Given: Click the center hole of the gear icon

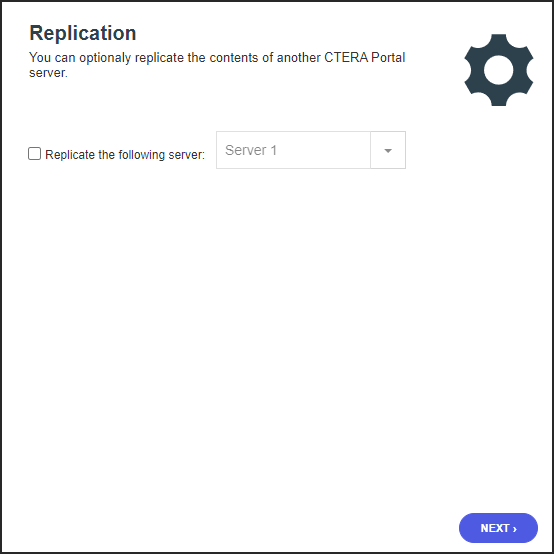Looking at the screenshot, I should 499,70.
